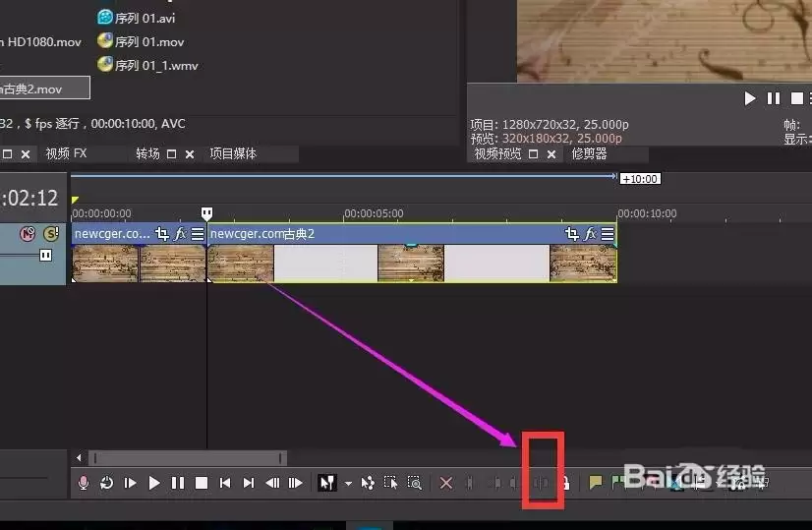Click the split clip icon
This screenshot has height=530, width=812.
(x=541, y=484)
